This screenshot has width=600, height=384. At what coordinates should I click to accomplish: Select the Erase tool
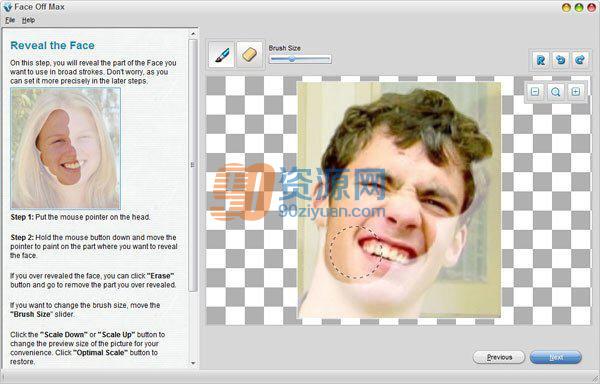[250, 55]
